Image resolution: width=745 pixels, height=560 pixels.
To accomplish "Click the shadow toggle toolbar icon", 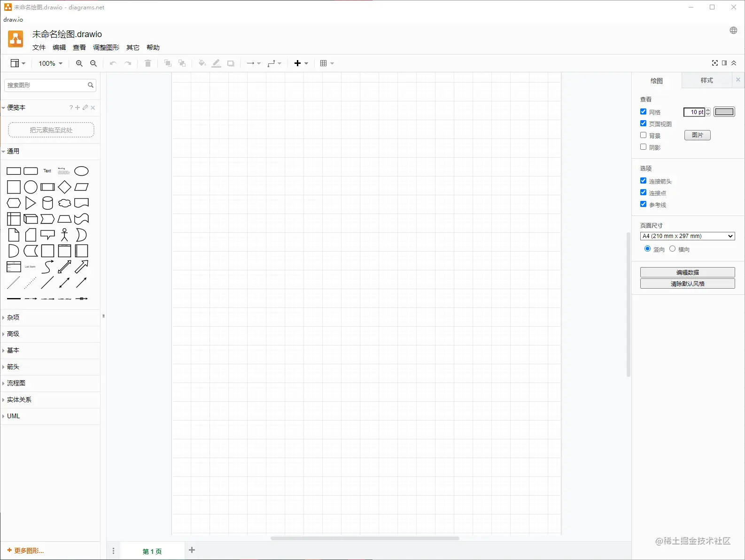I will (x=231, y=63).
